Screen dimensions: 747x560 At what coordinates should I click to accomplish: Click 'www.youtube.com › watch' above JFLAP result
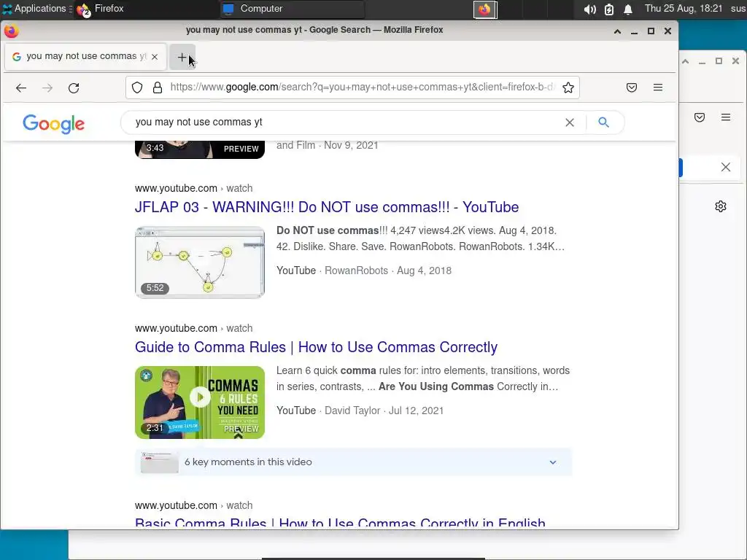[193, 188]
